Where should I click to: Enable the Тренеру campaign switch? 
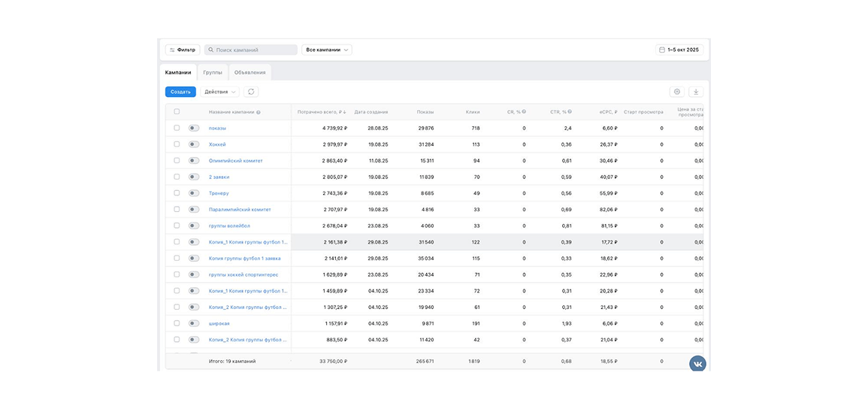[x=194, y=193]
